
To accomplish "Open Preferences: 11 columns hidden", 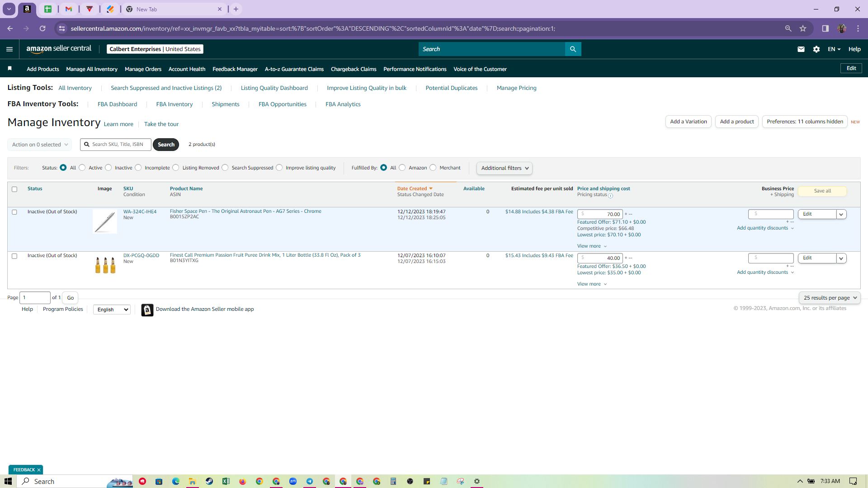I will pos(805,122).
